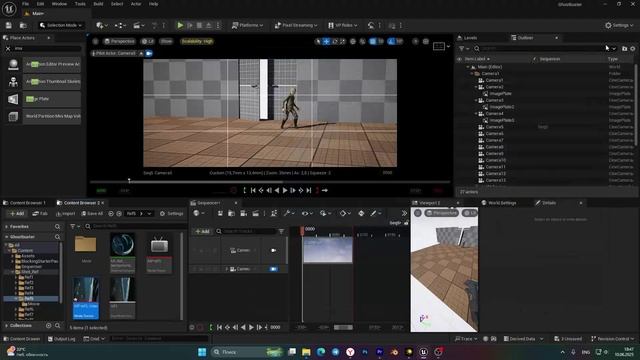Collapse the Camera2 tree node in Outliner

(476, 87)
